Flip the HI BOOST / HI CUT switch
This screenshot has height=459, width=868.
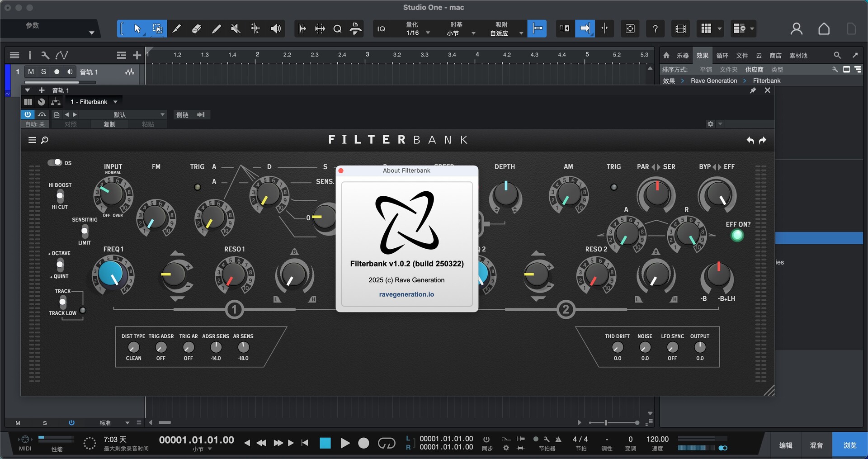point(60,196)
